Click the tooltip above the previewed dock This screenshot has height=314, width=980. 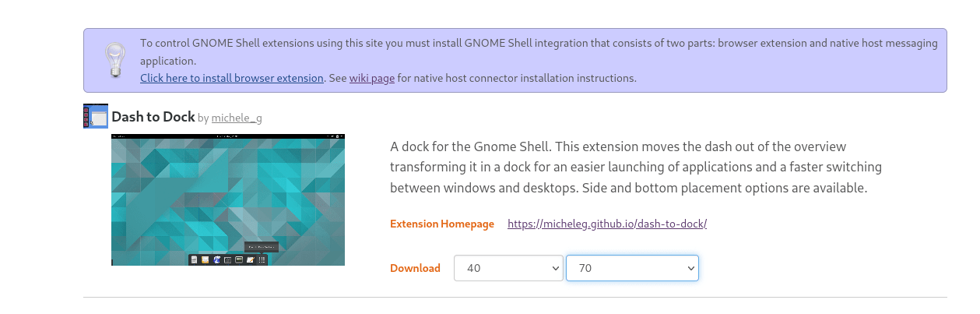click(261, 247)
